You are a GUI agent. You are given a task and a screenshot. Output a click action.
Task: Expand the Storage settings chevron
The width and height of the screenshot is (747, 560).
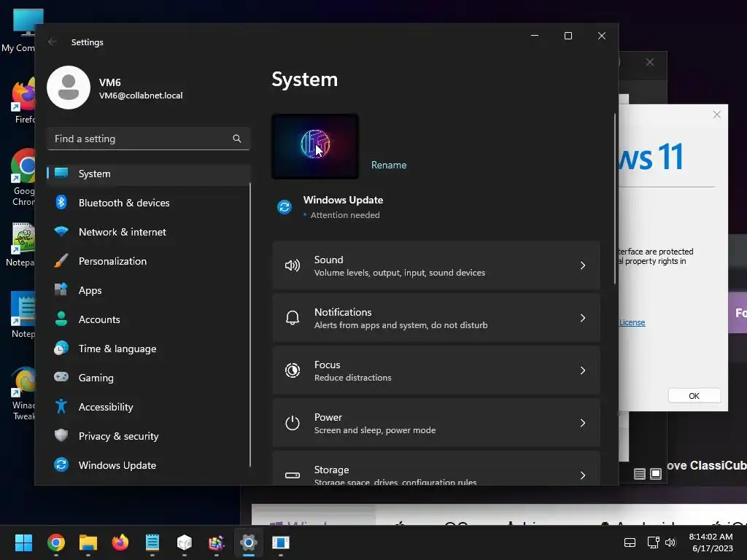(583, 475)
